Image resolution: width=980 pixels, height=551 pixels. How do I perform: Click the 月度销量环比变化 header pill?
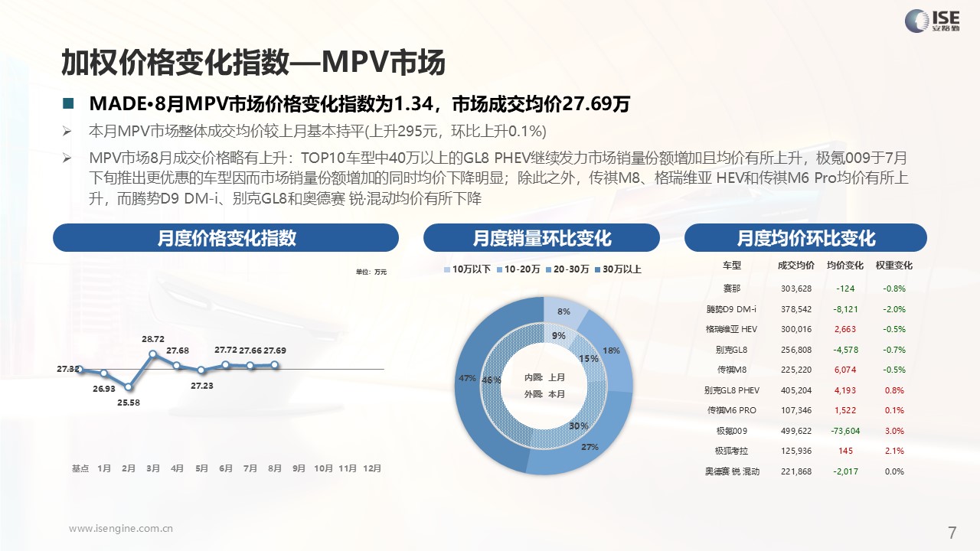tap(541, 238)
